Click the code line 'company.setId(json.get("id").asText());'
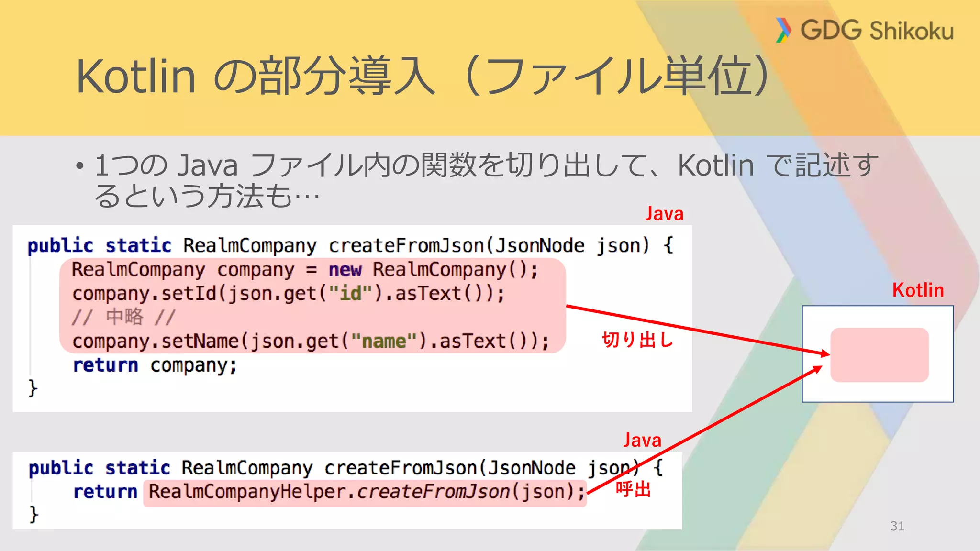Viewport: 980px width, 551px height. point(289,293)
